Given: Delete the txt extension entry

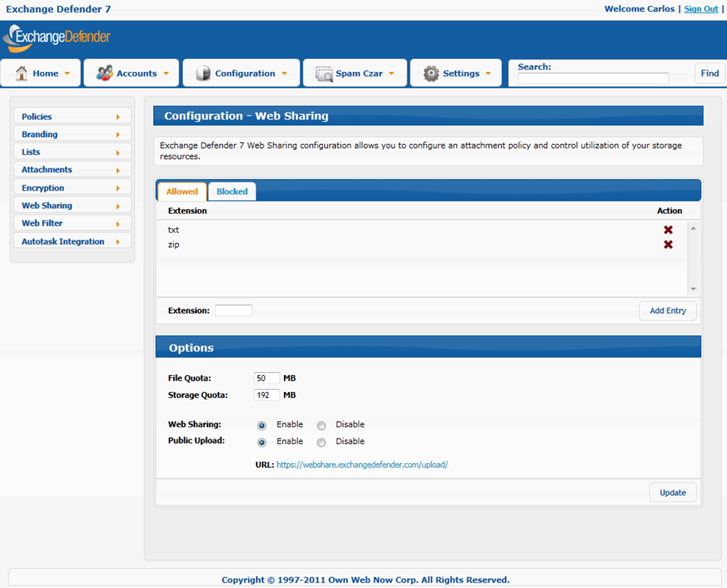Looking at the screenshot, I should tap(668, 230).
